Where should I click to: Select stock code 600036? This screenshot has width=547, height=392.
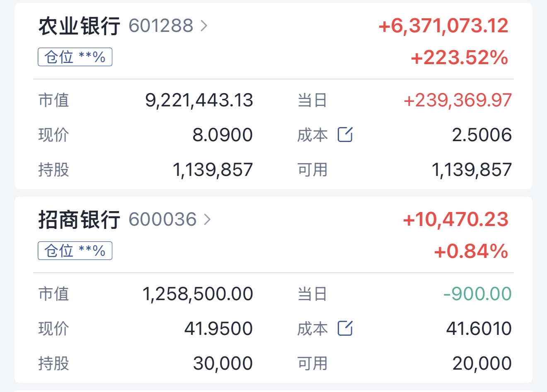point(162,219)
